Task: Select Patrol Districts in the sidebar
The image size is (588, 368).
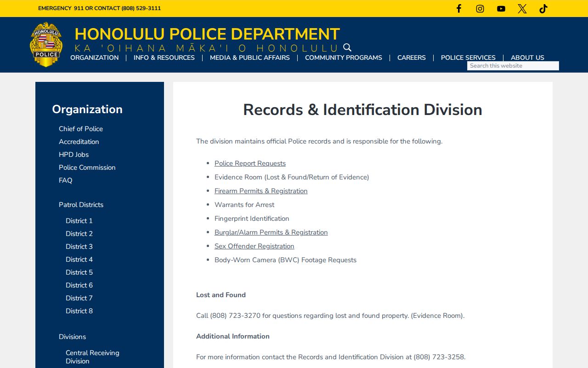Action: (x=81, y=205)
